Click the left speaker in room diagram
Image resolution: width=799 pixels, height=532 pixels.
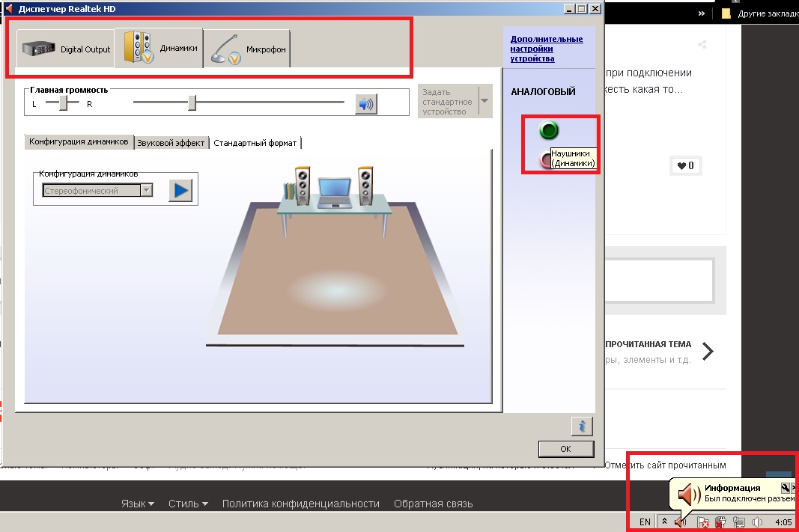(x=303, y=186)
